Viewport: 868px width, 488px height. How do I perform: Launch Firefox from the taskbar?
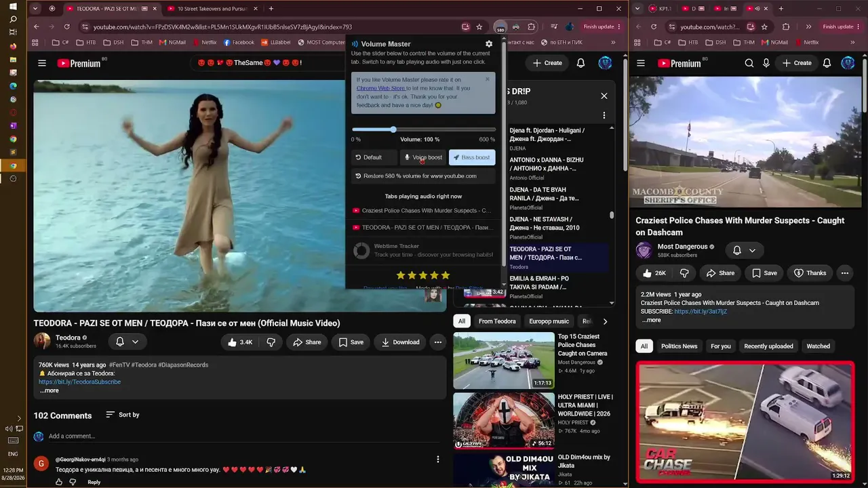[13, 46]
